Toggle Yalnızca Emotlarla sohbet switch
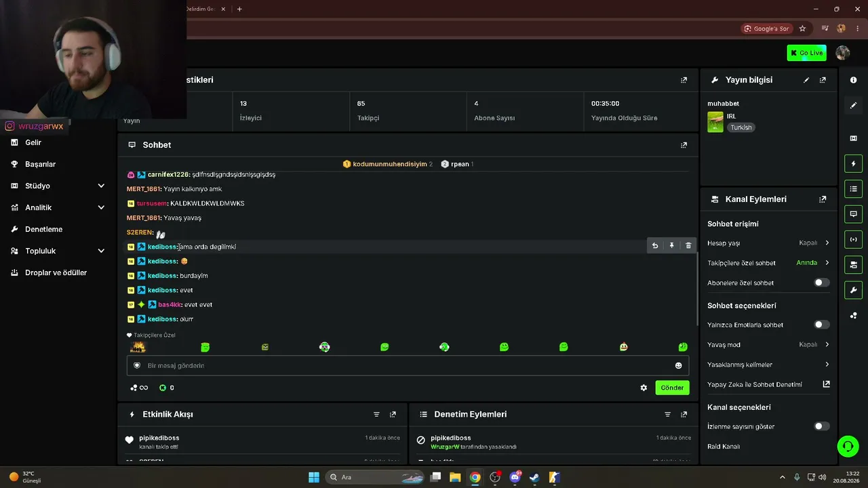 [x=821, y=325]
